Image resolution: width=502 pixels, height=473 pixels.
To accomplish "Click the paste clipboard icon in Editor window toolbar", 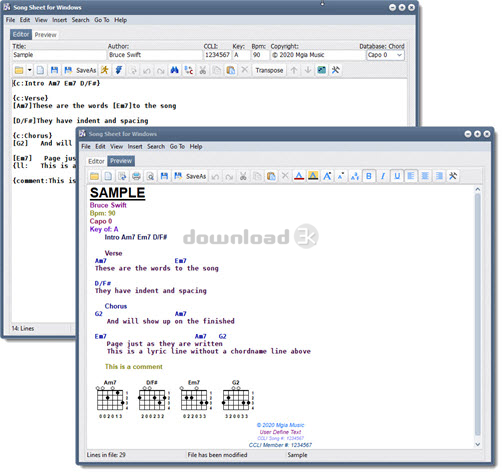I will 231,70.
